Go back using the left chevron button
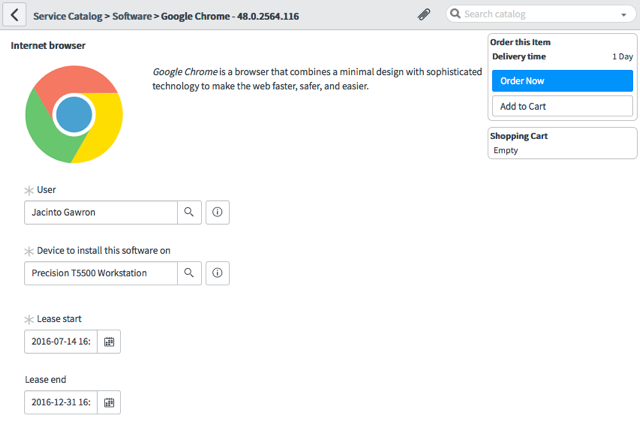This screenshot has height=428, width=640. pyautogui.click(x=15, y=15)
